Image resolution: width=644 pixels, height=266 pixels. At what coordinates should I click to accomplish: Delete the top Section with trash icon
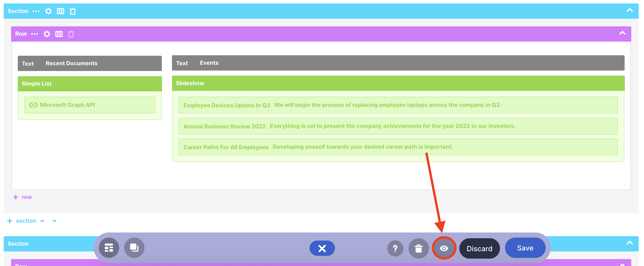pos(72,11)
